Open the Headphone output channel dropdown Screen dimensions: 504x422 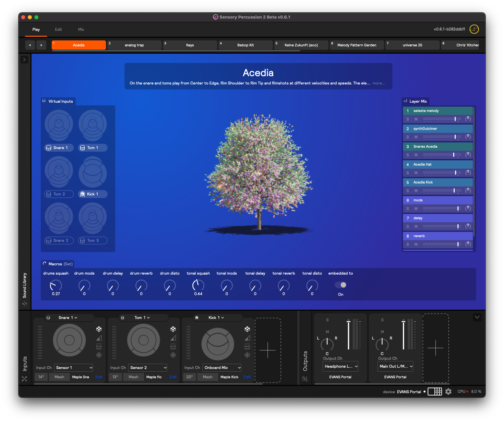point(341,366)
